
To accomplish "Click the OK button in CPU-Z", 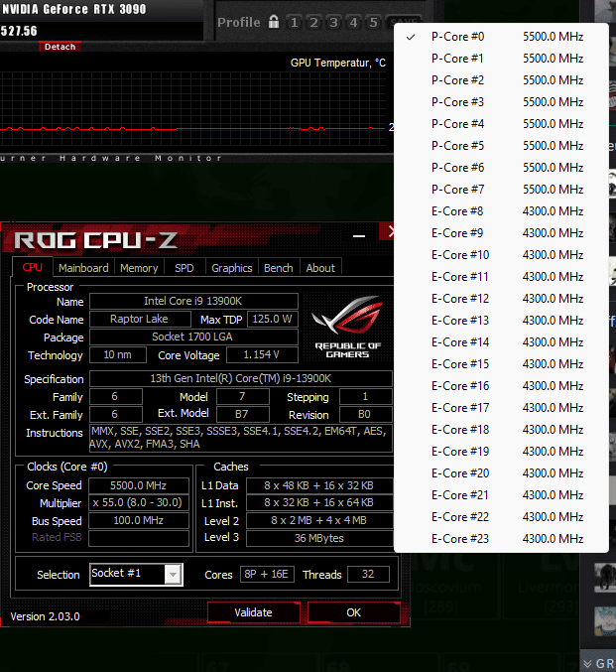I will (x=354, y=612).
